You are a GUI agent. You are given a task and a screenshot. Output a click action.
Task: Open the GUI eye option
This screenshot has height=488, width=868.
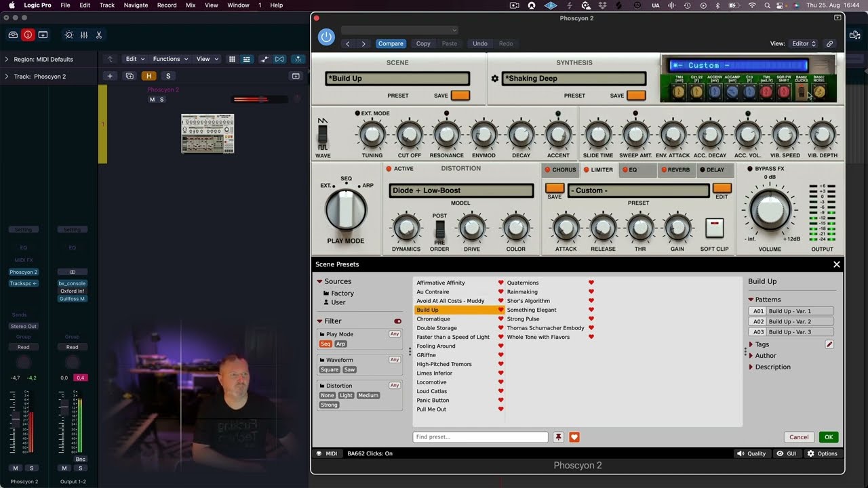click(787, 453)
